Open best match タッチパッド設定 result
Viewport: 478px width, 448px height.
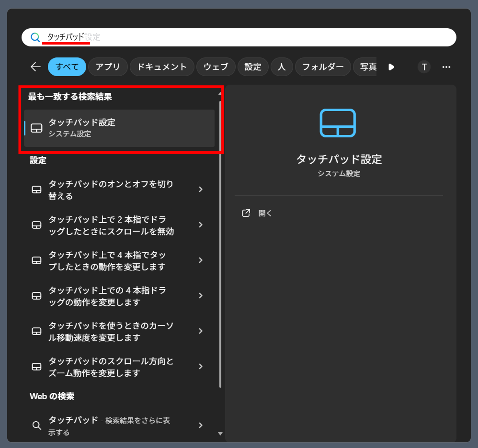click(119, 128)
